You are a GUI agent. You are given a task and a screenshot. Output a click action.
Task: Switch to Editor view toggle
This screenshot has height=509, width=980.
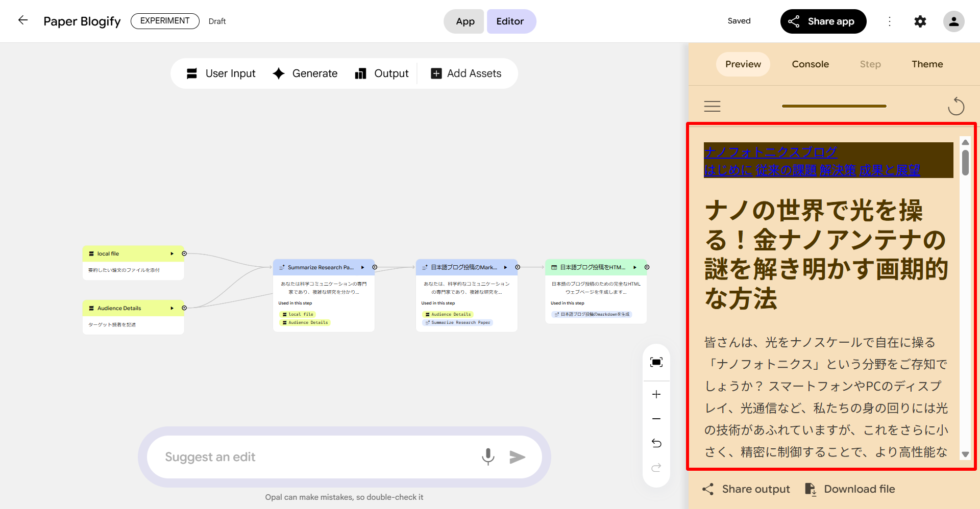(x=510, y=21)
